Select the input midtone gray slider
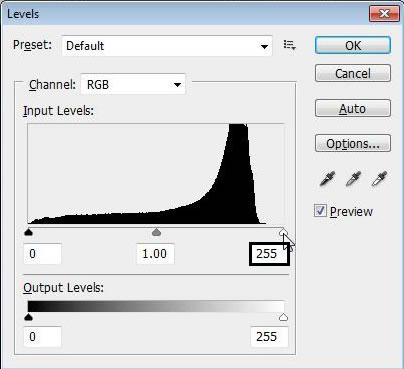 [x=156, y=232]
